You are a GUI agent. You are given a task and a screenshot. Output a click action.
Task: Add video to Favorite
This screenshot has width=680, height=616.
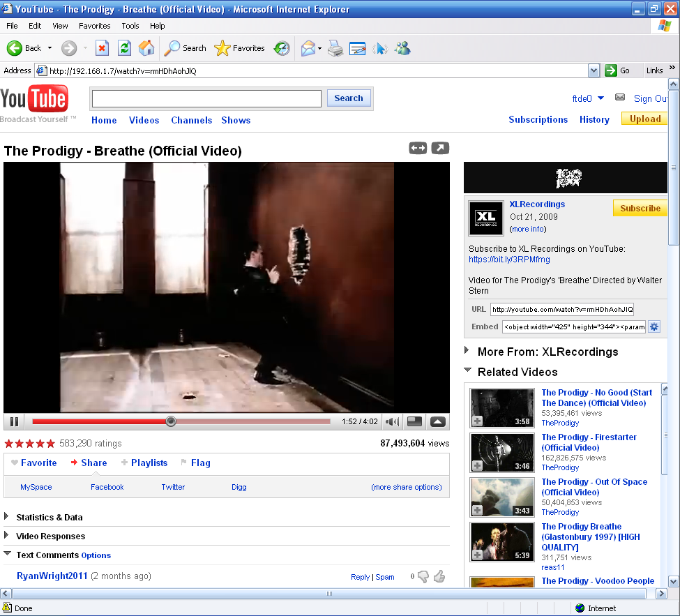tap(34, 463)
